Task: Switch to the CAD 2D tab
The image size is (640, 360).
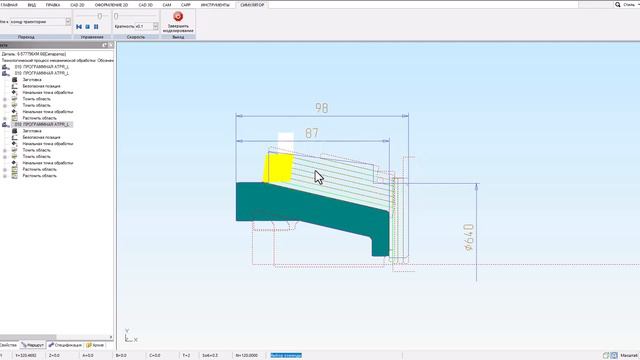Action: (77, 5)
